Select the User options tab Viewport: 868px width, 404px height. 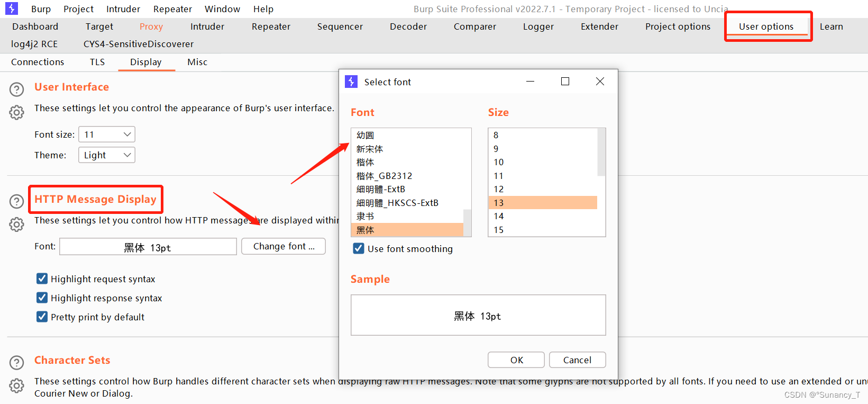coord(766,26)
